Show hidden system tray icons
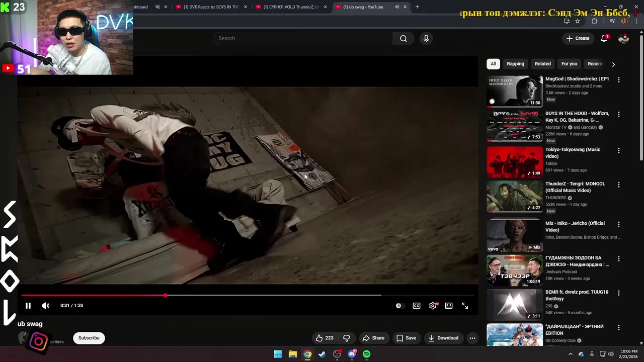Screen dimensions: 644x362 pos(570,354)
